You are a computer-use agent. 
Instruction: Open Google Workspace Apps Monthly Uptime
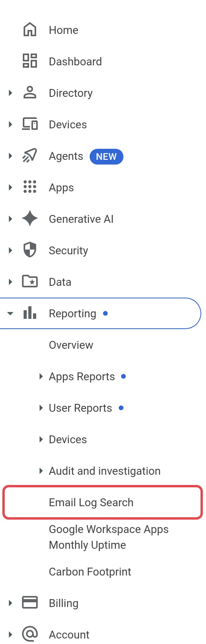(x=109, y=537)
